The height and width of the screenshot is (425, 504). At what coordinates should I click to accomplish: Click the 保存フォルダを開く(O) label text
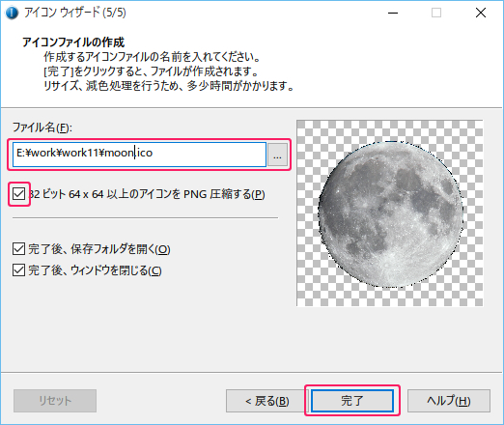(x=99, y=249)
